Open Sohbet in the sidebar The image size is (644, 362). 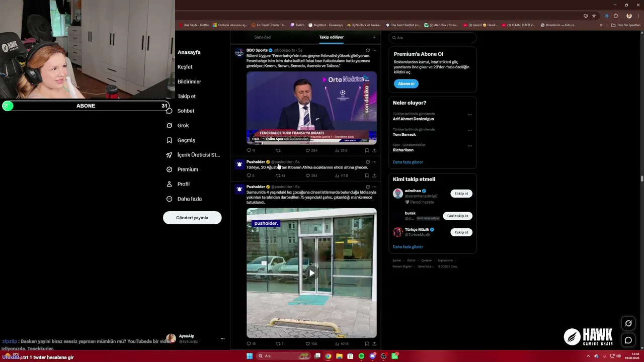tap(186, 111)
